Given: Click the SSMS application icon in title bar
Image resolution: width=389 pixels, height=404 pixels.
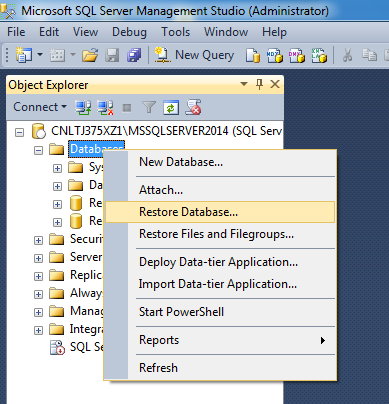Looking at the screenshot, I should point(8,11).
